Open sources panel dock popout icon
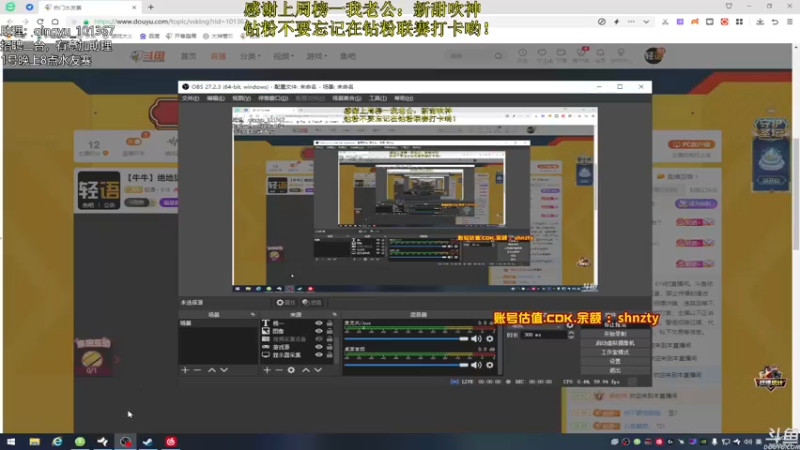This screenshot has width=800, height=450. click(x=335, y=315)
